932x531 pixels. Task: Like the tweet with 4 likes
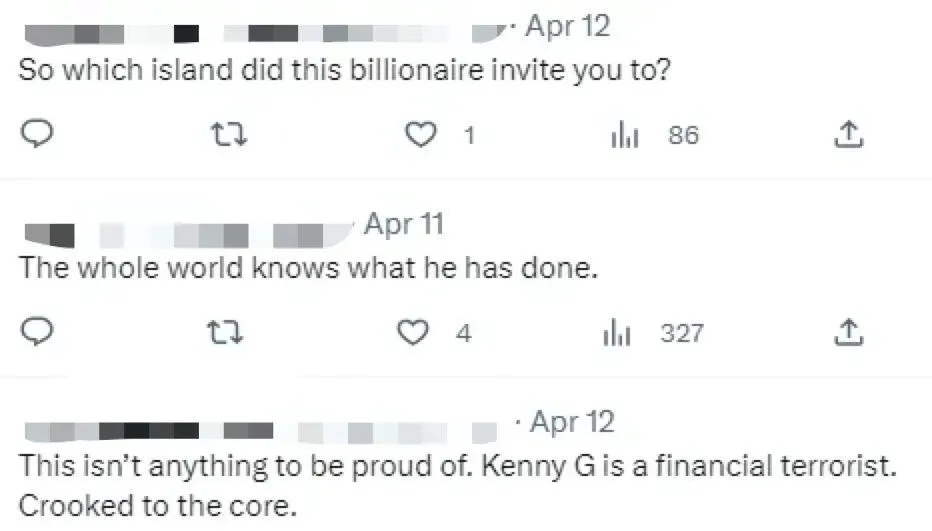(413, 332)
